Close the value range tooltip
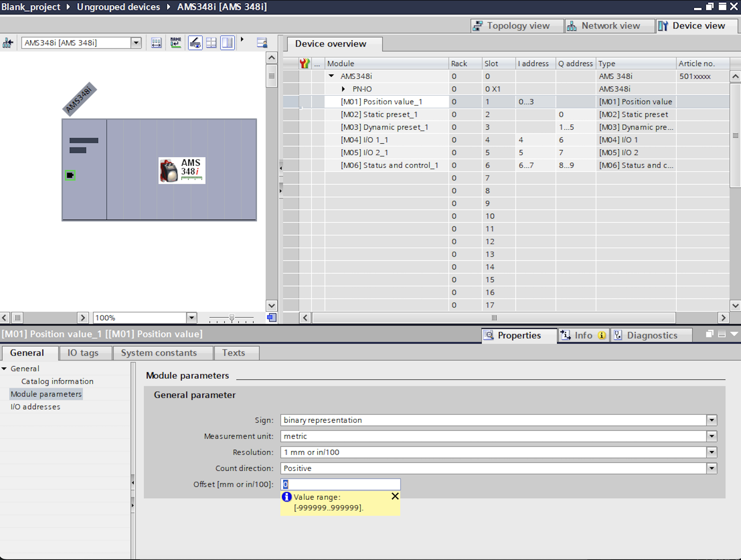This screenshot has width=741, height=560. coord(395,496)
